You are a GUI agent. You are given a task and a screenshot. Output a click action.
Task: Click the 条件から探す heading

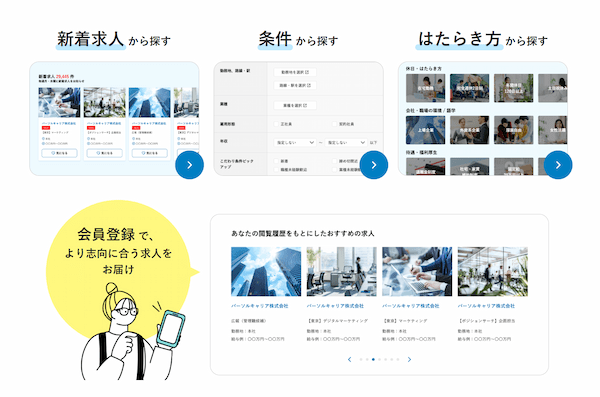pyautogui.click(x=298, y=39)
